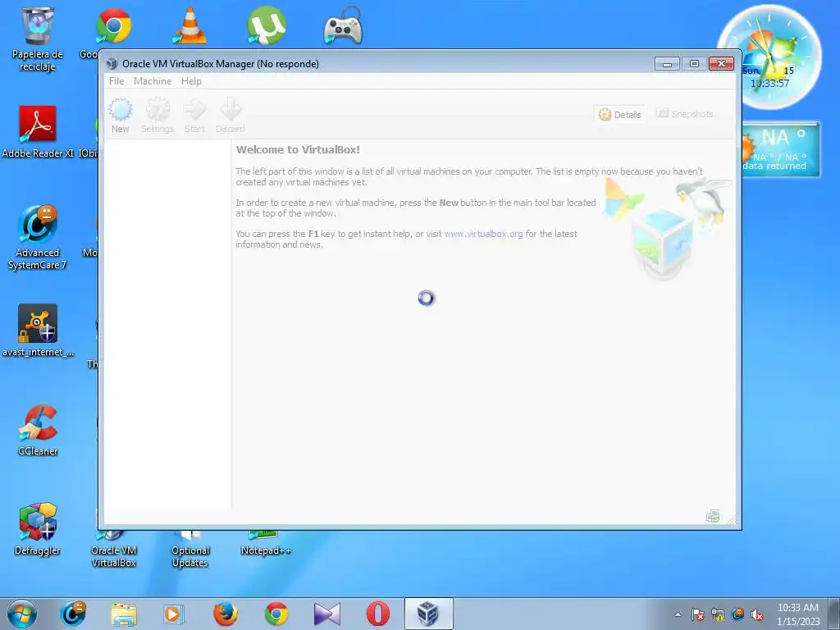This screenshot has height=630, width=840.
Task: Click the desktop clock gadget
Action: coord(769,57)
